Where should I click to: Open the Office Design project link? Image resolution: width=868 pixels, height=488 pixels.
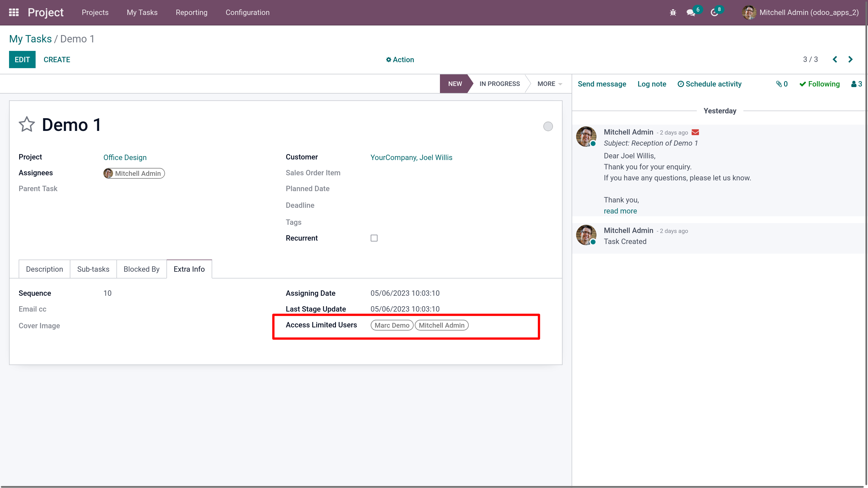(125, 157)
